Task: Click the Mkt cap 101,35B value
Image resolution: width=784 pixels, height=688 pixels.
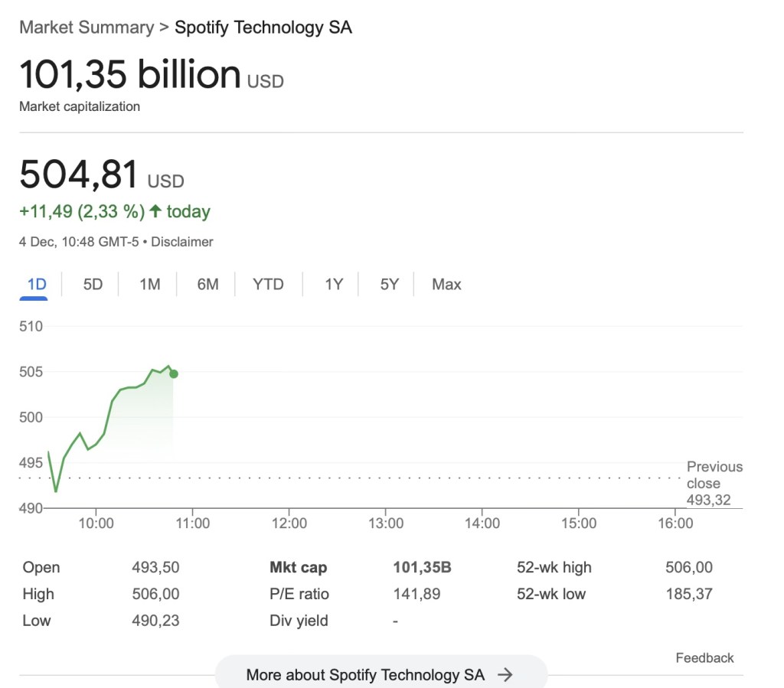Action: (422, 567)
